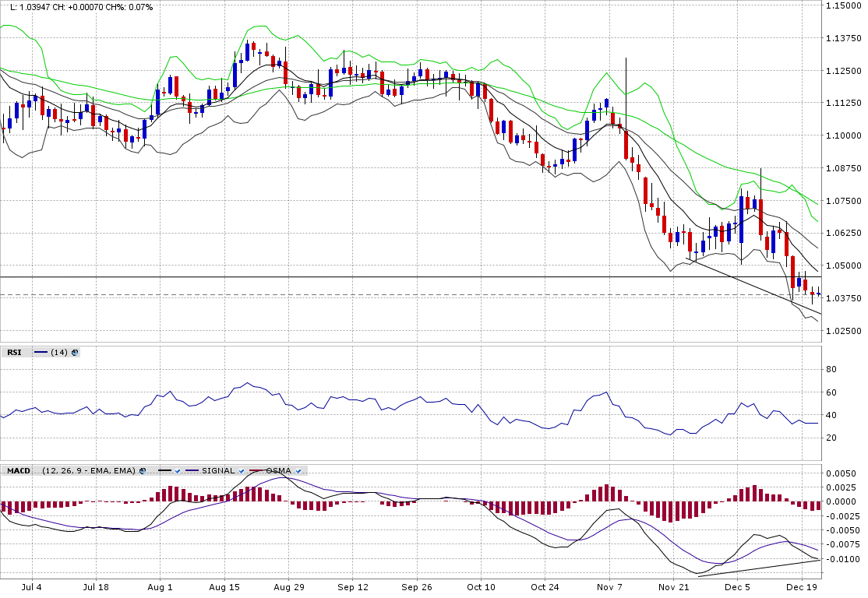Click the MACD -0.0100 axis label
Image resolution: width=868 pixels, height=598 pixels.
pyautogui.click(x=842, y=559)
